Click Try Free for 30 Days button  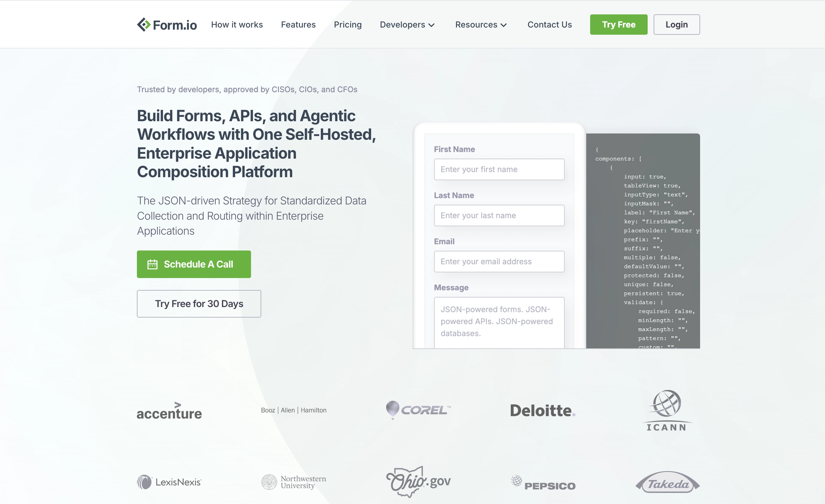point(199,304)
